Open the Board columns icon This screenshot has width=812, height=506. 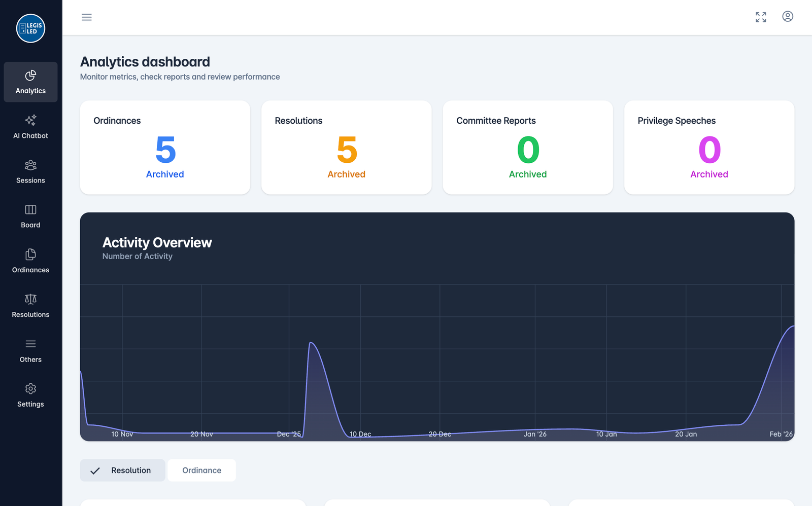point(30,210)
